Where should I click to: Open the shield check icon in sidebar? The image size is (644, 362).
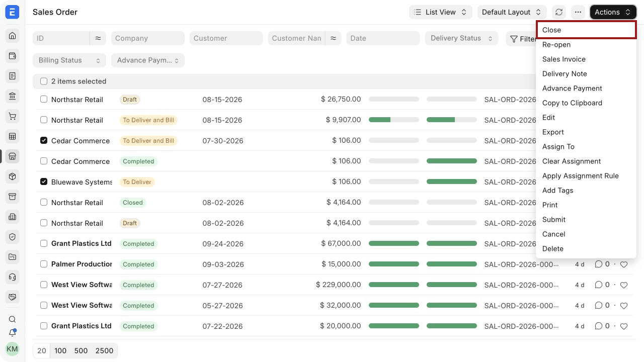[13, 236]
